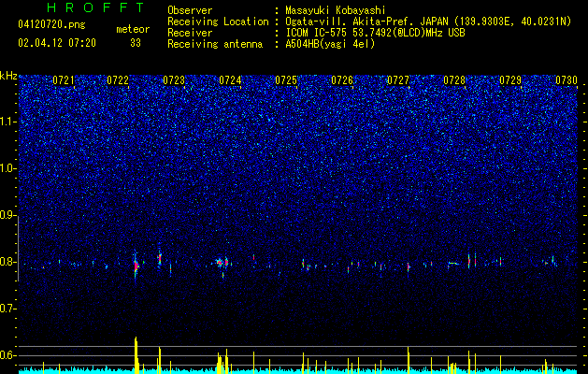588x374 pixels.
Task: Click the Receiving antenna label
Action: (x=215, y=44)
